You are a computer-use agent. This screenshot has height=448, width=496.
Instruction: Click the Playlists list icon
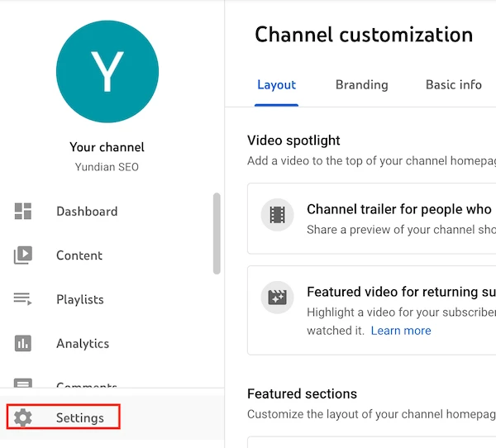23,299
